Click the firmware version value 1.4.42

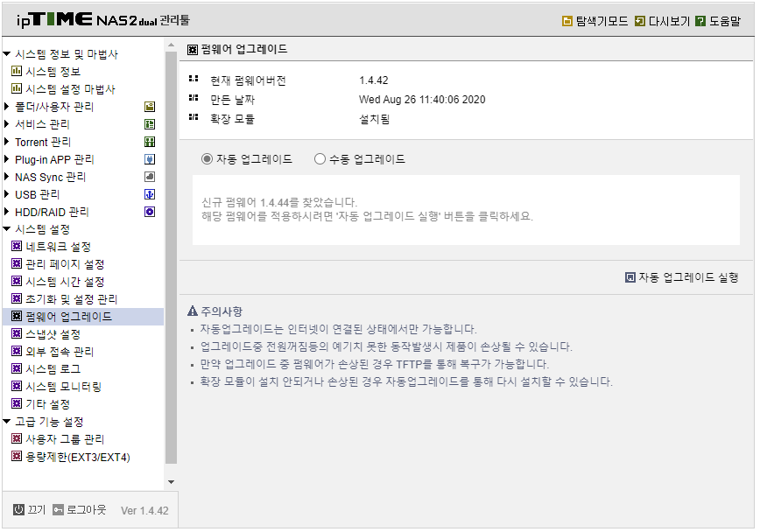[x=374, y=80]
